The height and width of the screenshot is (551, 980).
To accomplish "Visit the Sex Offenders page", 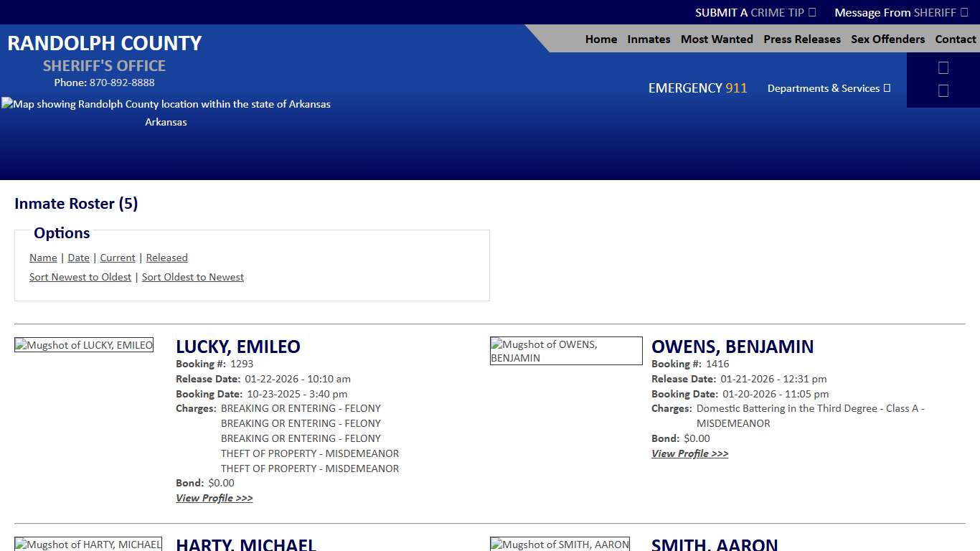I will coord(887,39).
